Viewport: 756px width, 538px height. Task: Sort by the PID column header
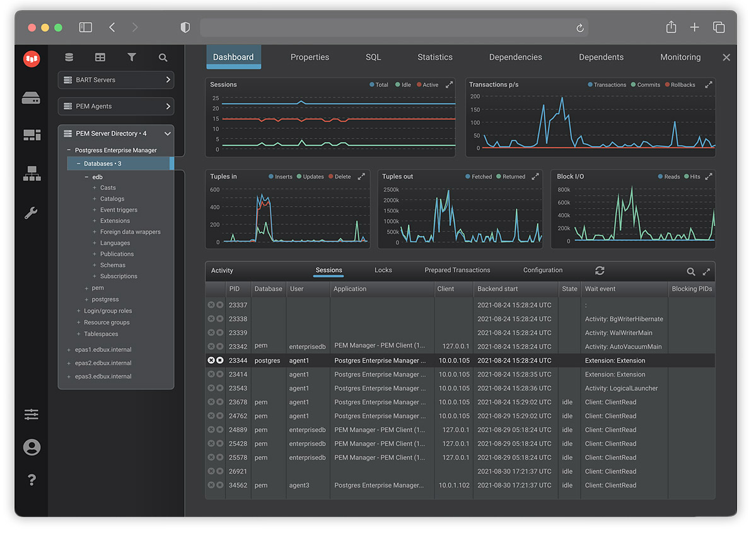coord(238,289)
